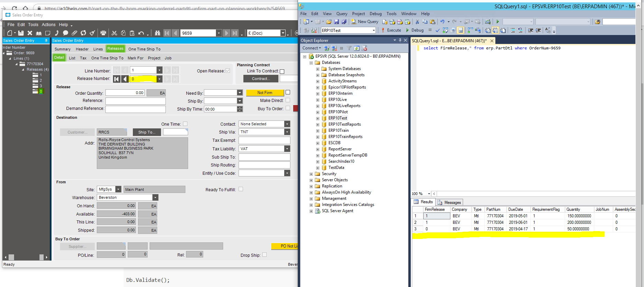
Task: Click the Refresh icon in Epicor toolbar
Action: point(83,33)
